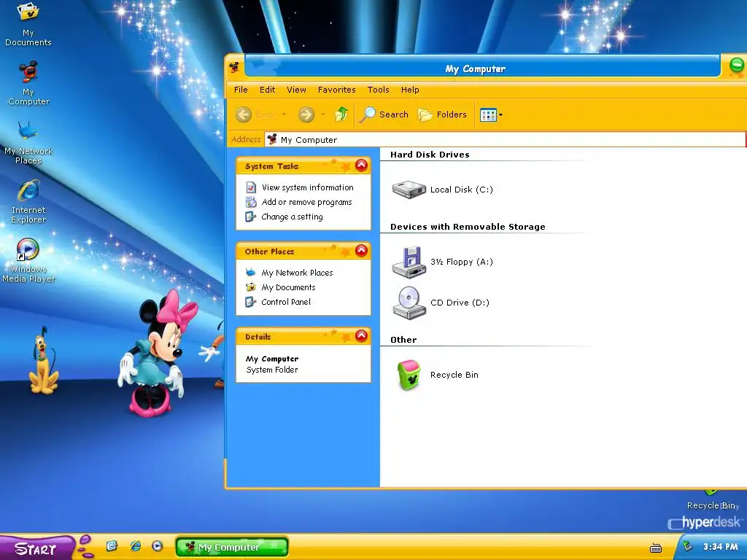Collapse the Other Places panel

[362, 251]
